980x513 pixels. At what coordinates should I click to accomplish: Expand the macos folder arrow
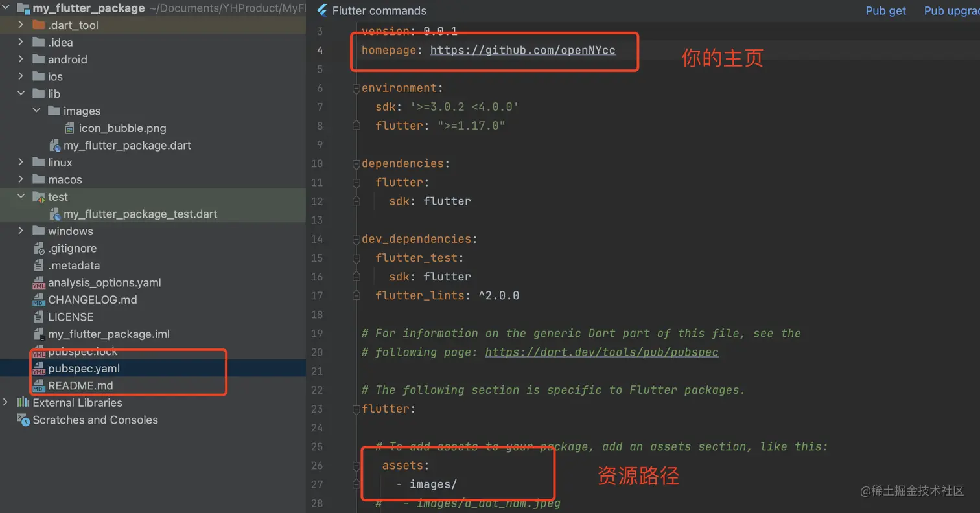click(21, 179)
